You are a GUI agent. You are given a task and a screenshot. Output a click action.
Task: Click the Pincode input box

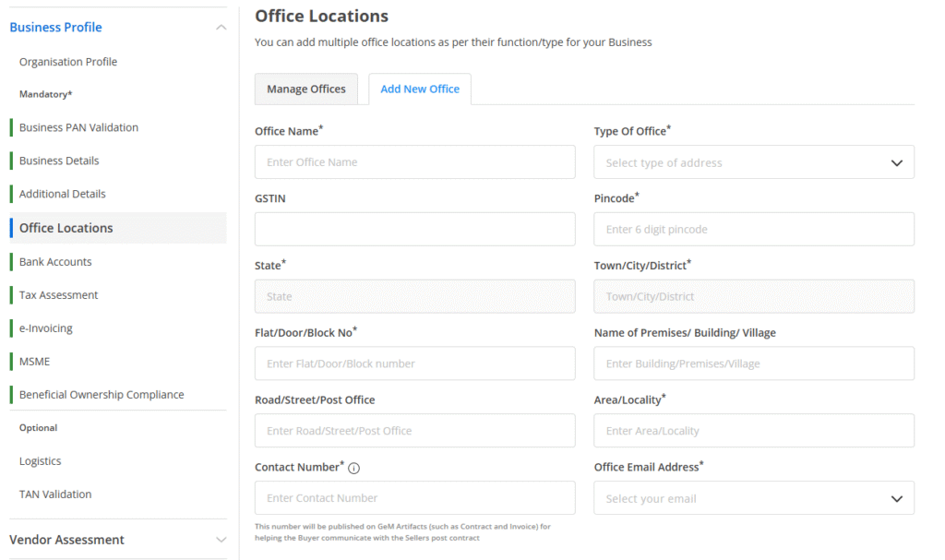coord(753,230)
